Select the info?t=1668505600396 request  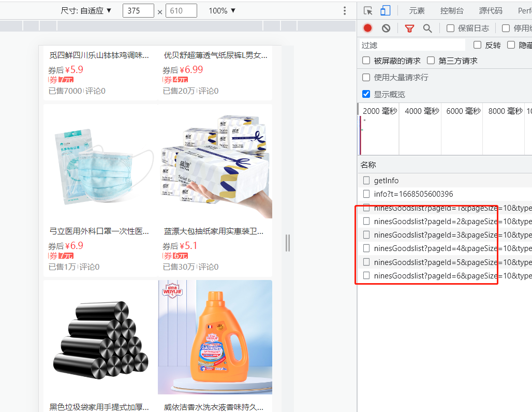click(x=445, y=194)
